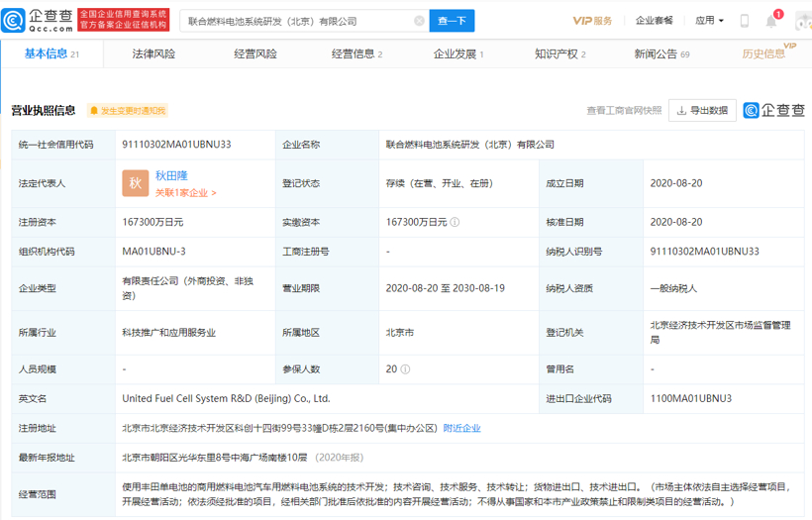Click the Qcc.com logo
This screenshot has height=520, width=812.
[x=38, y=20]
